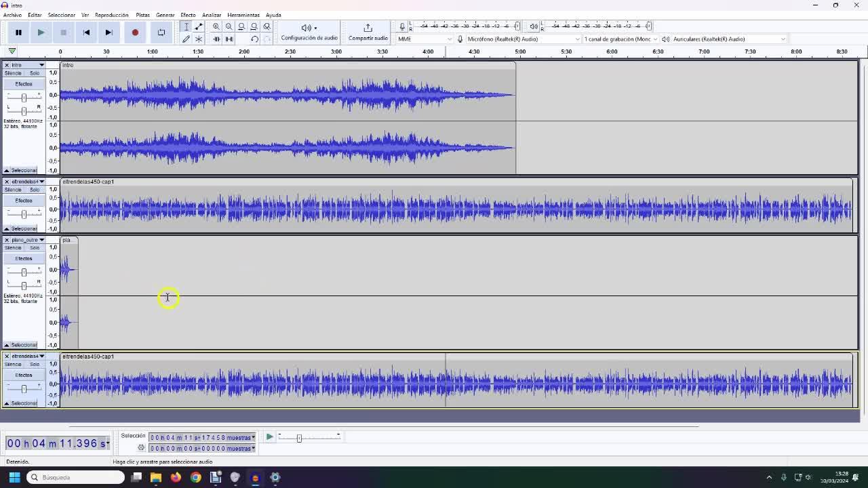
Task: Choose the Envelope tool
Action: [199, 26]
